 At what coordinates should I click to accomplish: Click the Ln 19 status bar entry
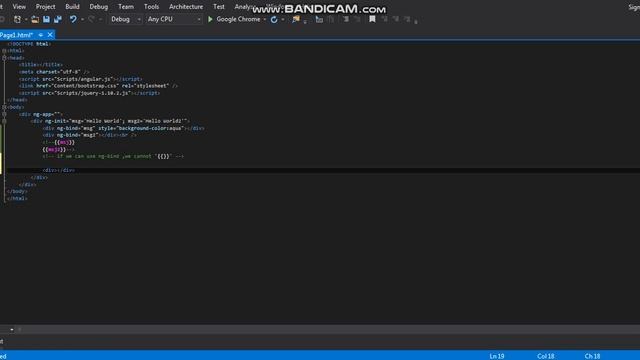pyautogui.click(x=497, y=356)
